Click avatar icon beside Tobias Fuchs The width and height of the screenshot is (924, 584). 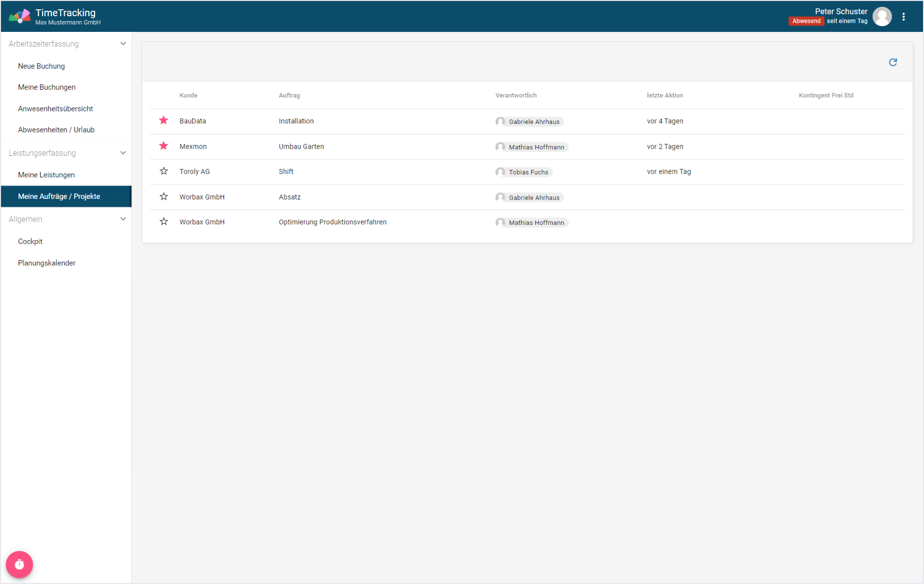click(x=500, y=172)
